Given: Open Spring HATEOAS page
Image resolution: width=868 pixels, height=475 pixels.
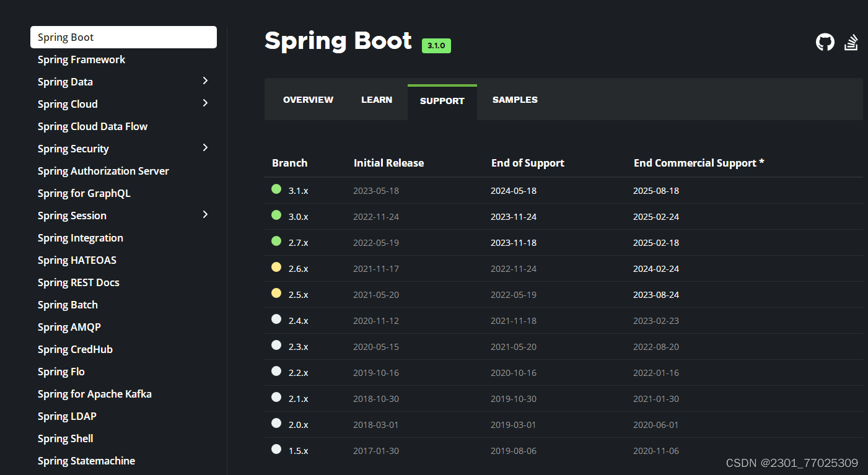Looking at the screenshot, I should (x=77, y=260).
